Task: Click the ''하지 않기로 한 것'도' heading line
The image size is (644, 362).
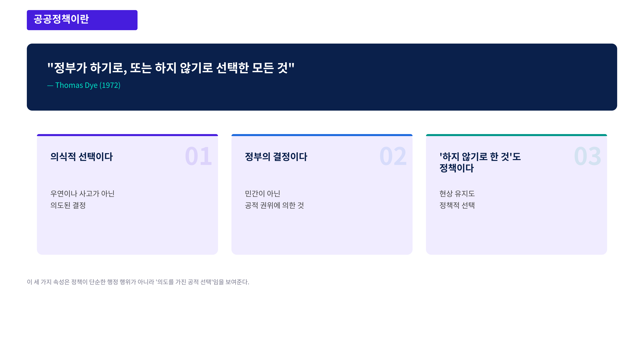Action: tap(480, 157)
